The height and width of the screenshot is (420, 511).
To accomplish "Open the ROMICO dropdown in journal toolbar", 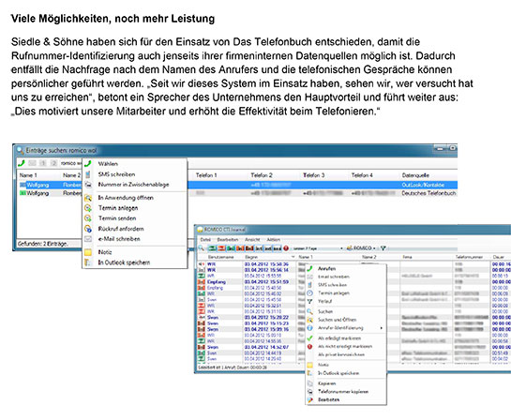I will 374,248.
